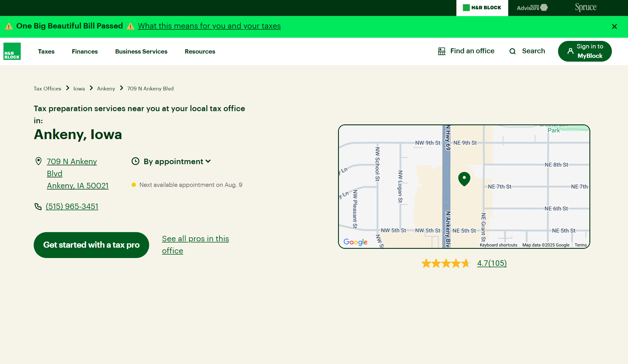Open the Resources menu
628x364 pixels.
click(200, 52)
